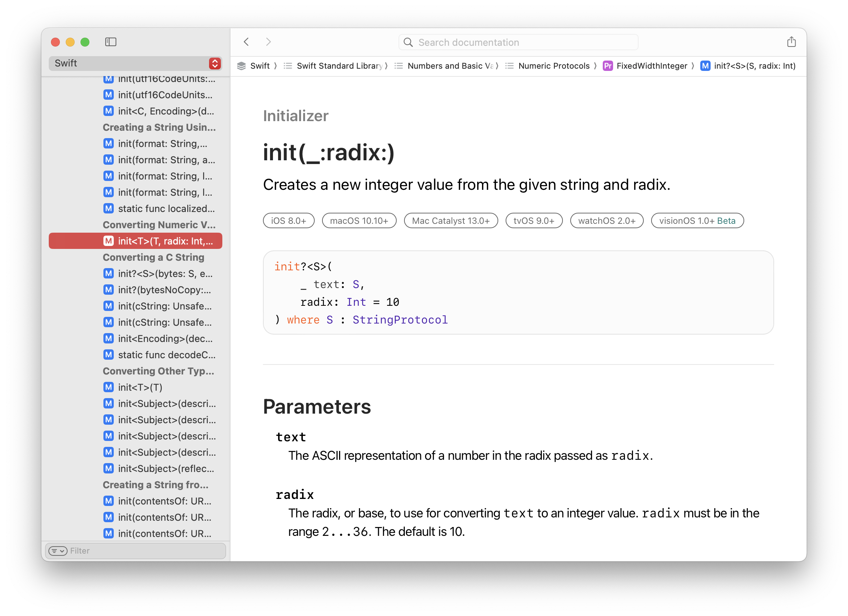Open the Numeric Protocols breadcrumb item
Viewport: 848px width, 616px height.
click(x=553, y=66)
